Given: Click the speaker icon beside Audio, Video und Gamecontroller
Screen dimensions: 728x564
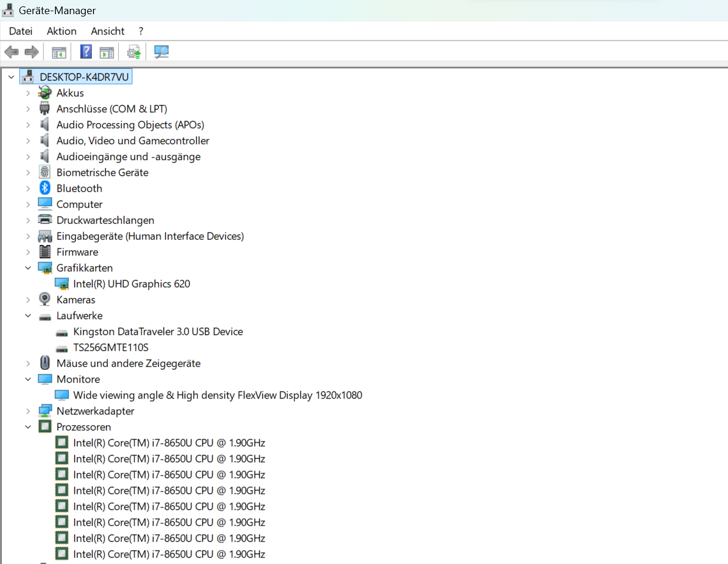Looking at the screenshot, I should 45,140.
